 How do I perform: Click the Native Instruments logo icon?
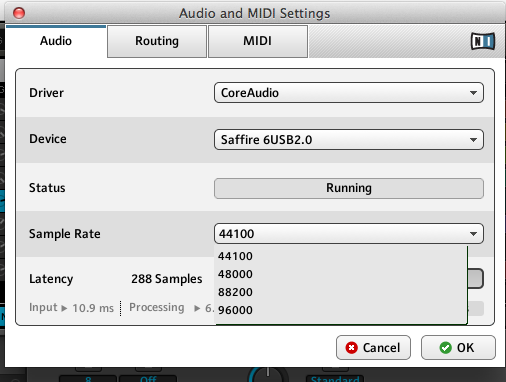[483, 41]
